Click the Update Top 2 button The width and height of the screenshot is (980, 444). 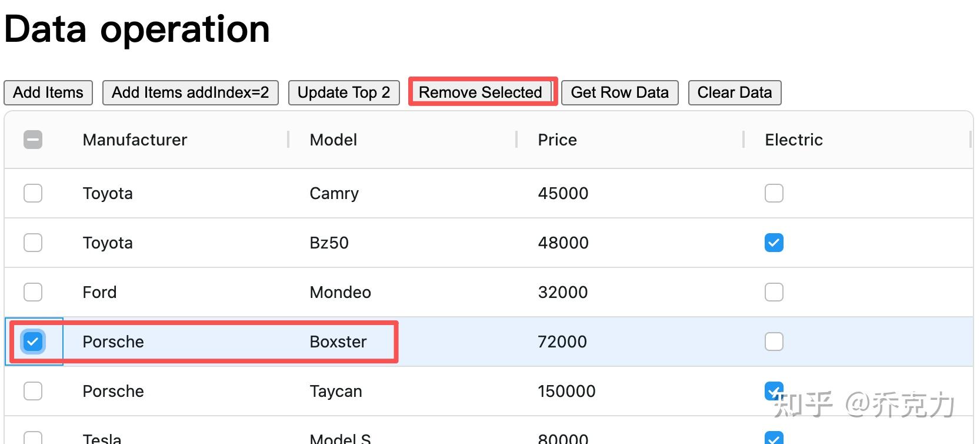click(344, 92)
